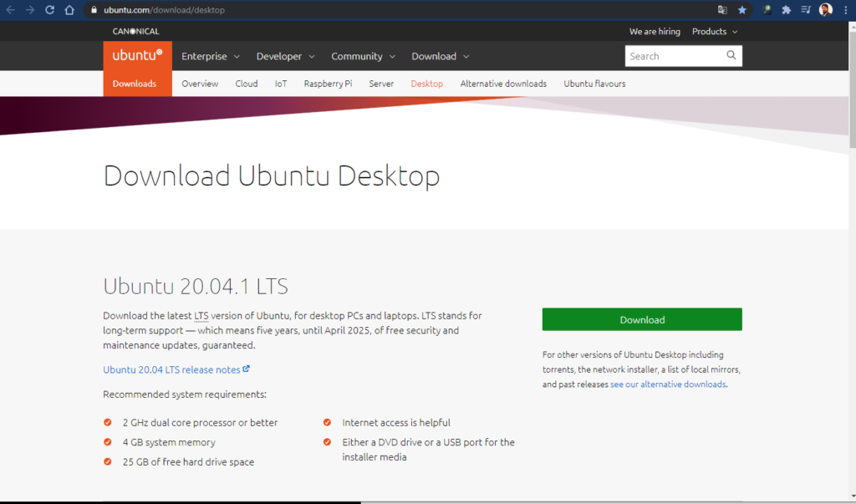The height and width of the screenshot is (504, 856).
Task: Switch to the Raspberry Pi tab
Action: point(328,84)
